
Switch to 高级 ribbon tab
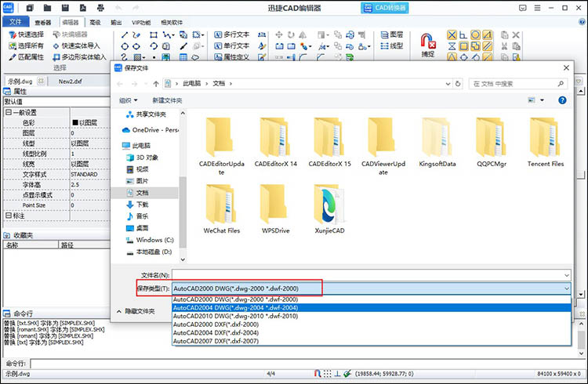pyautogui.click(x=95, y=23)
